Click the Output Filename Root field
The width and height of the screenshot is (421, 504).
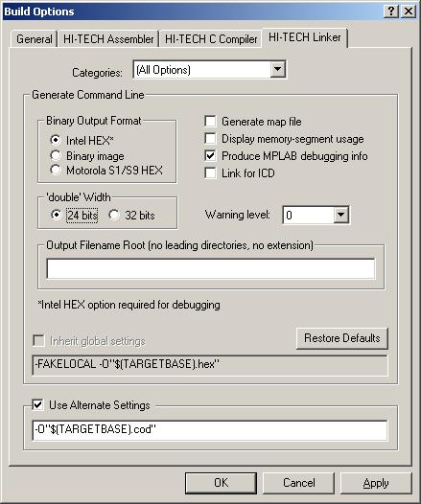[211, 268]
